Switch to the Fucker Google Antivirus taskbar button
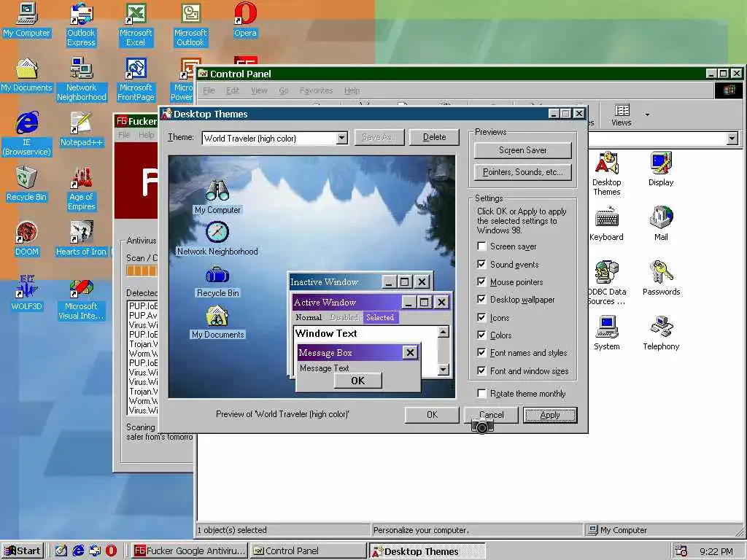The height and width of the screenshot is (560, 747). (x=189, y=551)
